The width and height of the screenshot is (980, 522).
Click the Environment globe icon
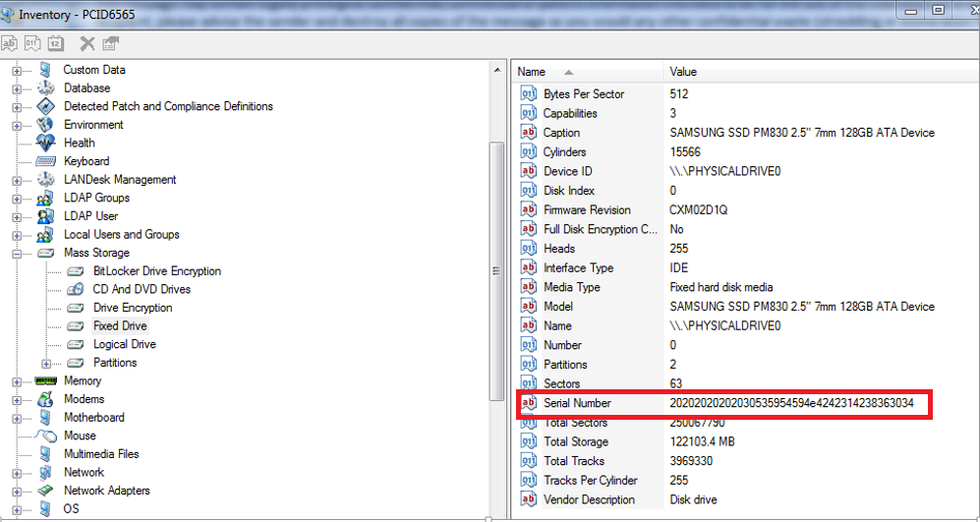tap(45, 125)
